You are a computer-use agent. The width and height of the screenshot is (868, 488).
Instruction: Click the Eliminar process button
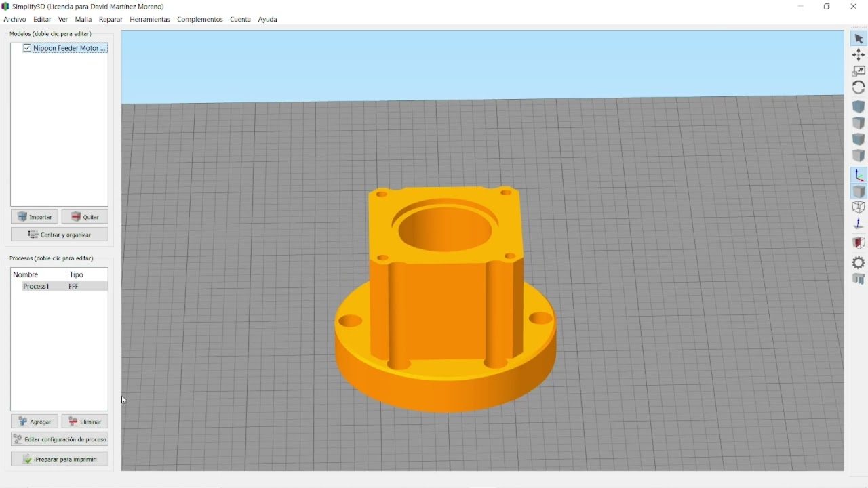click(85, 422)
